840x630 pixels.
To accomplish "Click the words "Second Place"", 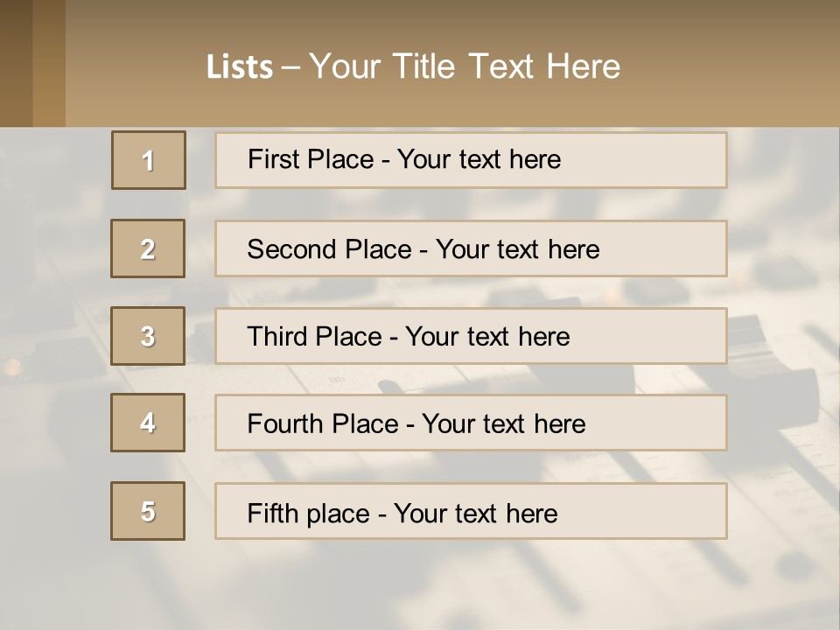I will [x=328, y=249].
